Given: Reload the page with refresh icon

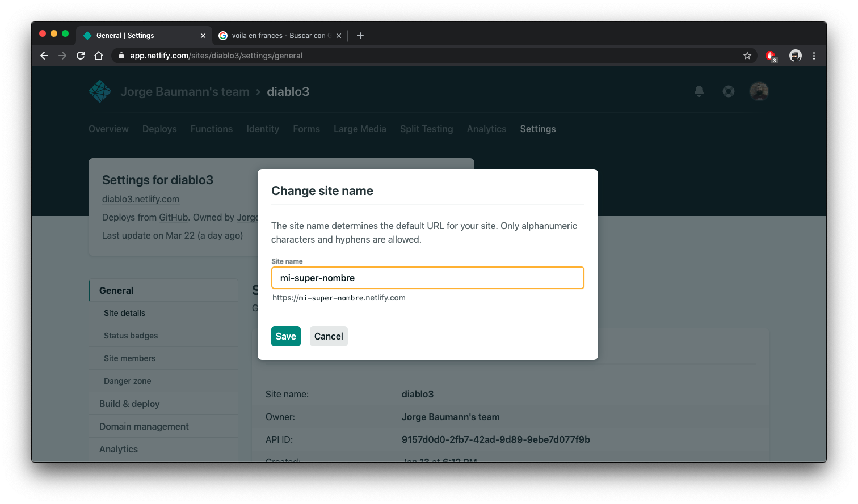Looking at the screenshot, I should pyautogui.click(x=81, y=56).
